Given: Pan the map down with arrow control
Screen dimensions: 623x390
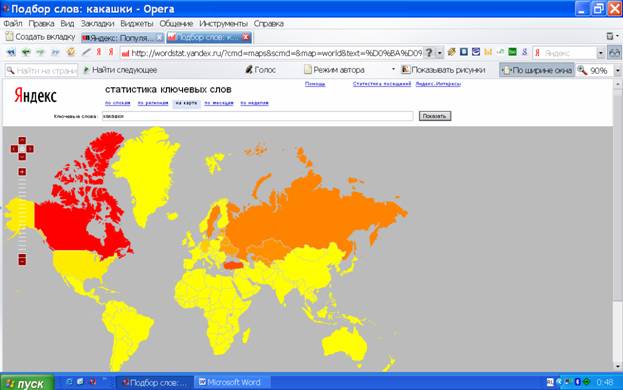Looking at the screenshot, I should click(22, 156).
